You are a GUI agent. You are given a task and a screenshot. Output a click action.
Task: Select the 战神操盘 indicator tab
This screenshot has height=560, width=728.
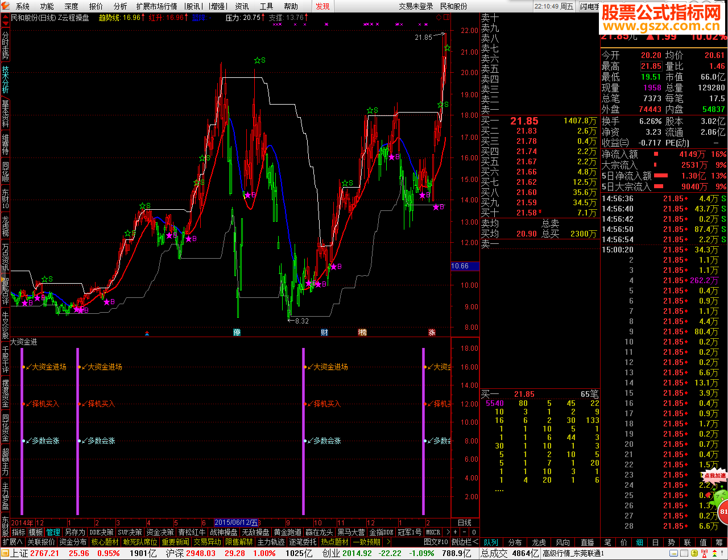click(x=224, y=532)
